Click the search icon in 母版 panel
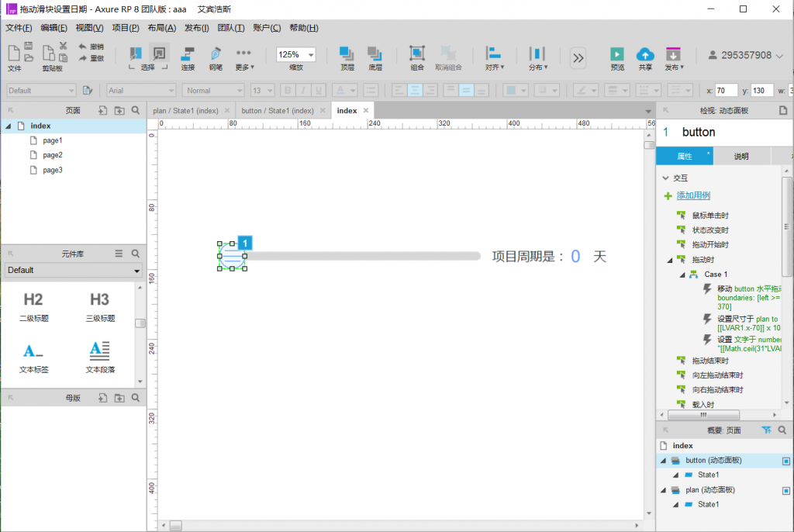The image size is (794, 532). point(136,399)
